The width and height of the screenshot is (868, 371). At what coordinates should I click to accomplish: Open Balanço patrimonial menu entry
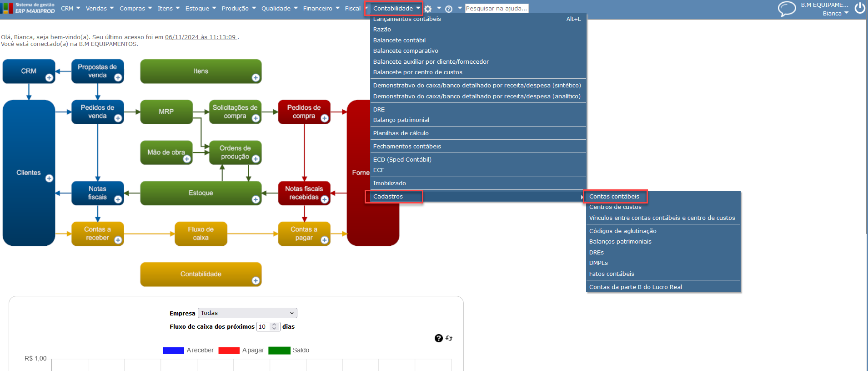[477, 120]
